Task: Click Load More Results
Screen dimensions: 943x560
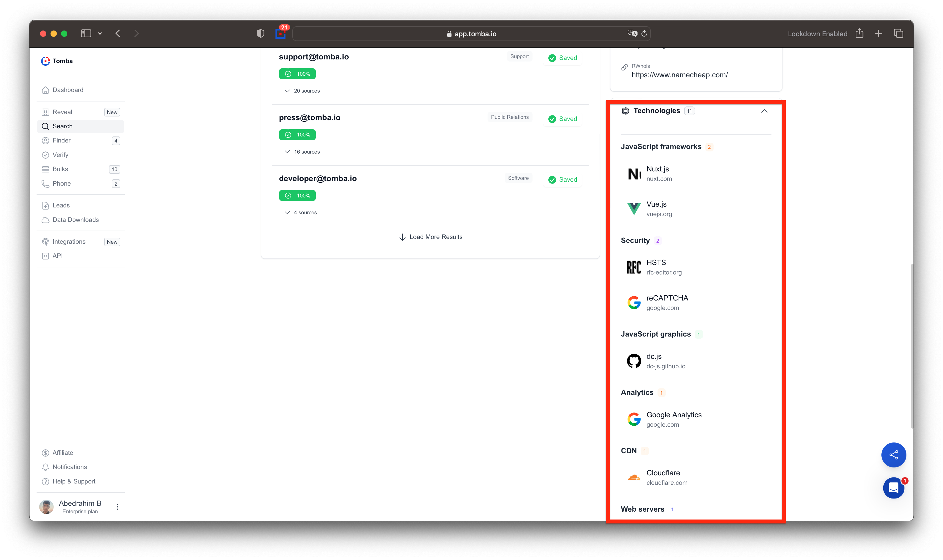Action: [430, 237]
